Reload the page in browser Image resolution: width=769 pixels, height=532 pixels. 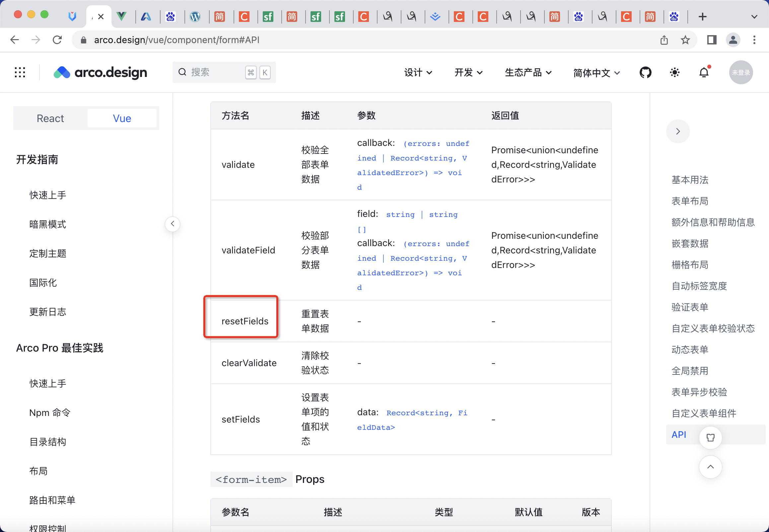click(x=57, y=40)
